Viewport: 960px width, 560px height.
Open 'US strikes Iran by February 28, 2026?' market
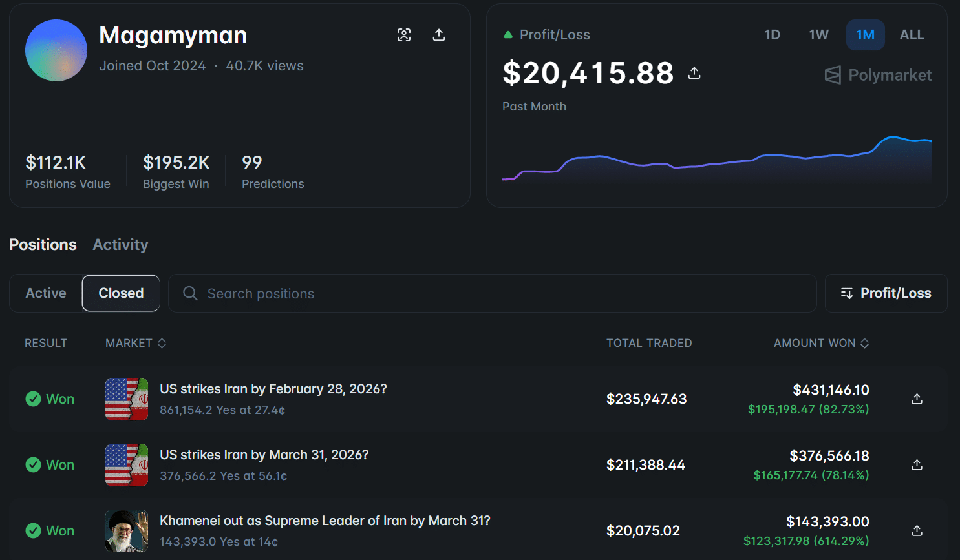273,389
